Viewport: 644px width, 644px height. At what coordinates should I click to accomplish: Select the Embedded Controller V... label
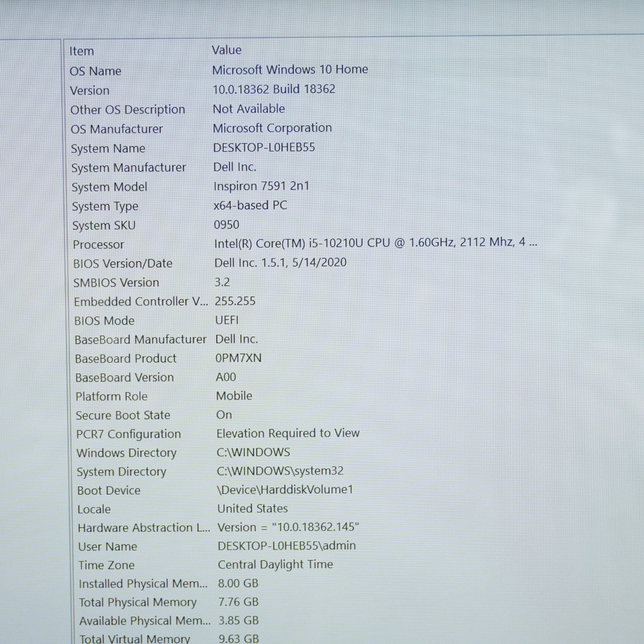141,302
